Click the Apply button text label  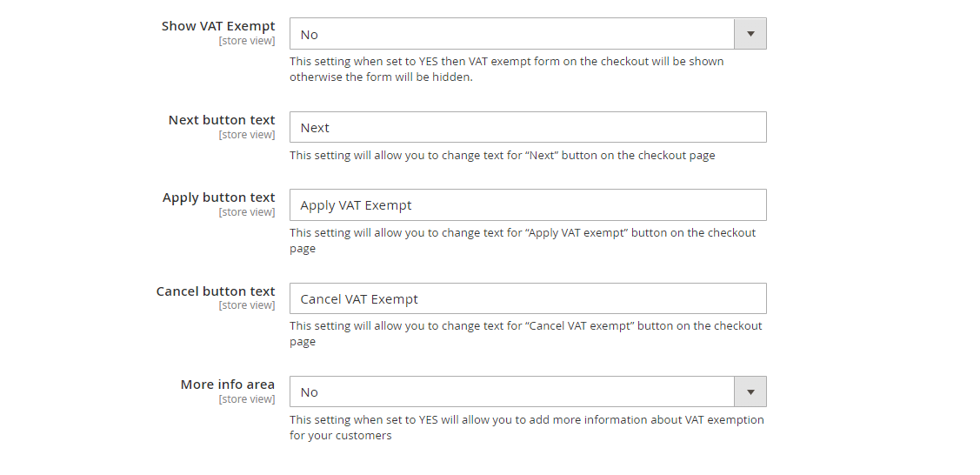tap(218, 197)
